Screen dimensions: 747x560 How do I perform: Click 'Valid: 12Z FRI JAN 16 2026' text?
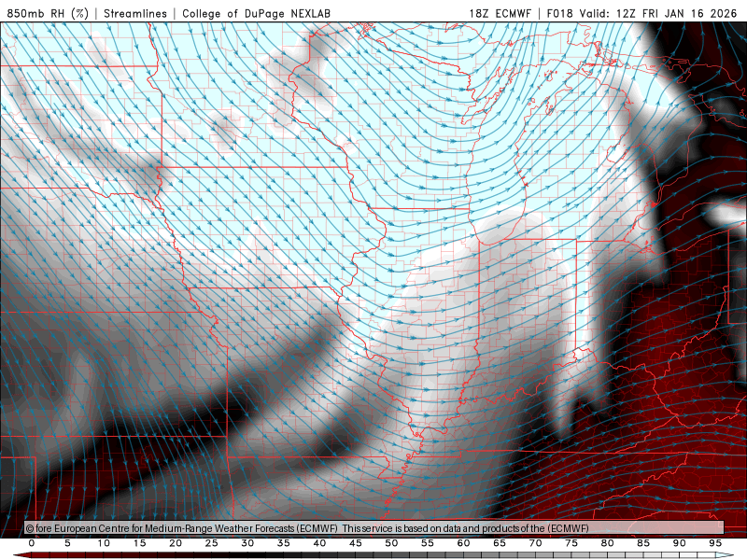point(658,13)
